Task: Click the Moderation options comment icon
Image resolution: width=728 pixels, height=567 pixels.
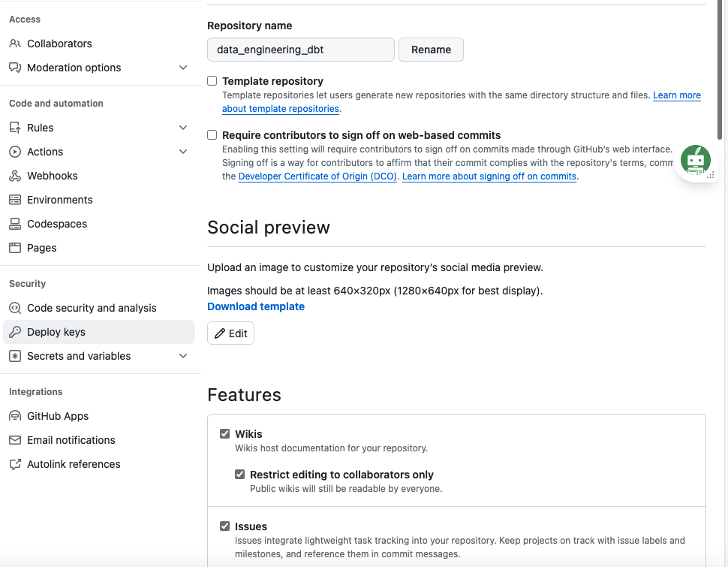Action: pos(15,68)
